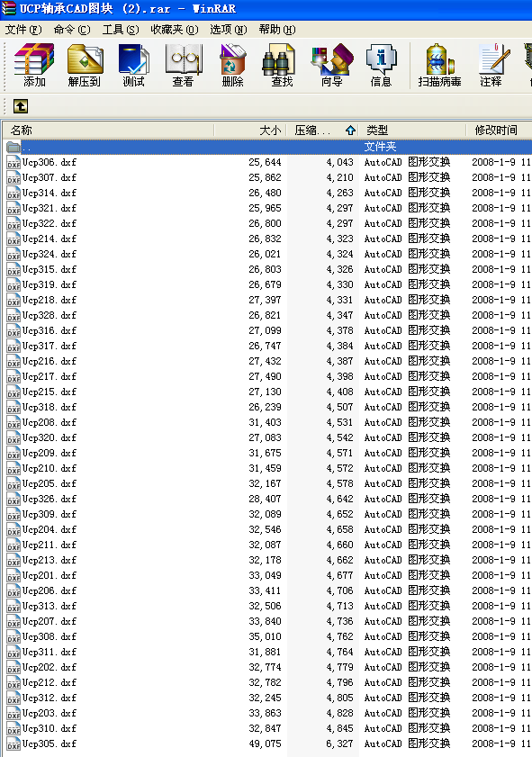Sort by Size (大小) column header
The image size is (532, 757).
click(x=250, y=130)
